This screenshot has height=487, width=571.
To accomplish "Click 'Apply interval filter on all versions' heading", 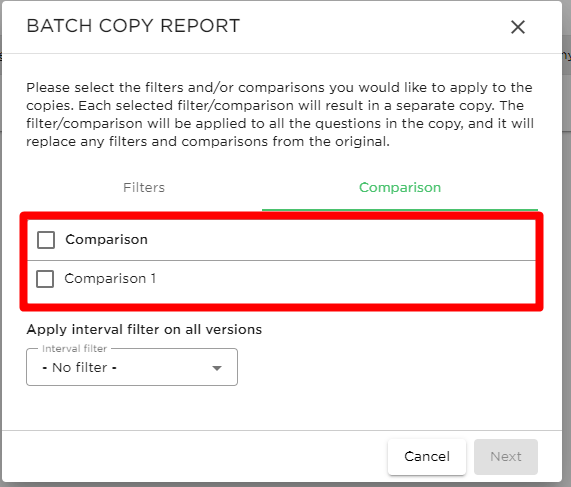I will coord(144,330).
